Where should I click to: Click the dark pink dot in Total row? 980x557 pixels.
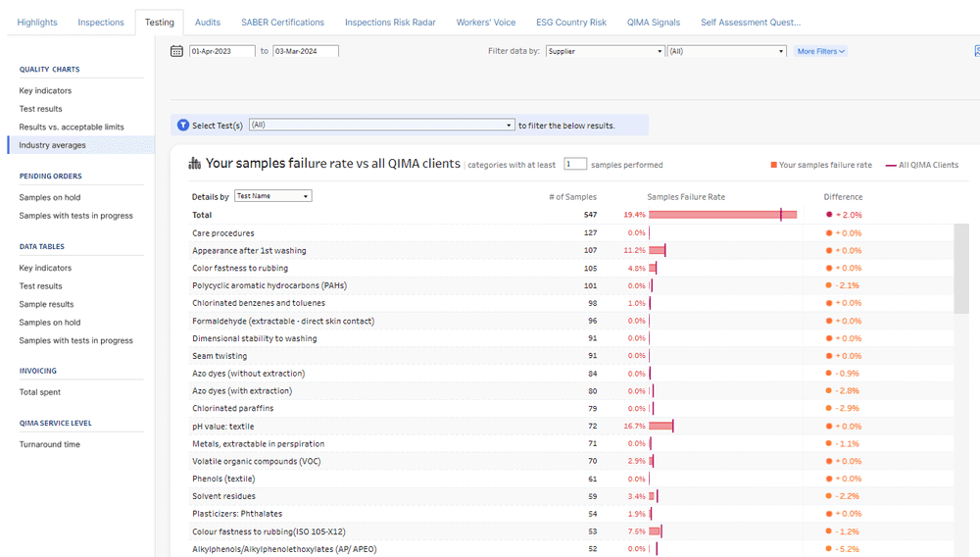(x=829, y=215)
